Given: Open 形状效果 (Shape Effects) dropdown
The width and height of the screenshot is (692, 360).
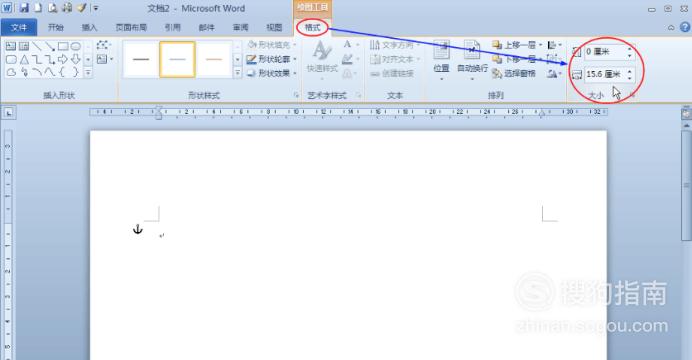Looking at the screenshot, I should (271, 73).
